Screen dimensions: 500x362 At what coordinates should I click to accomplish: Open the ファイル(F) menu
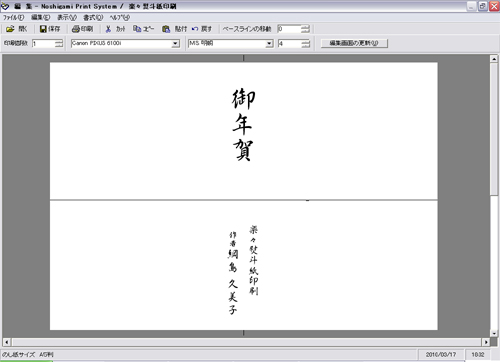click(x=13, y=17)
